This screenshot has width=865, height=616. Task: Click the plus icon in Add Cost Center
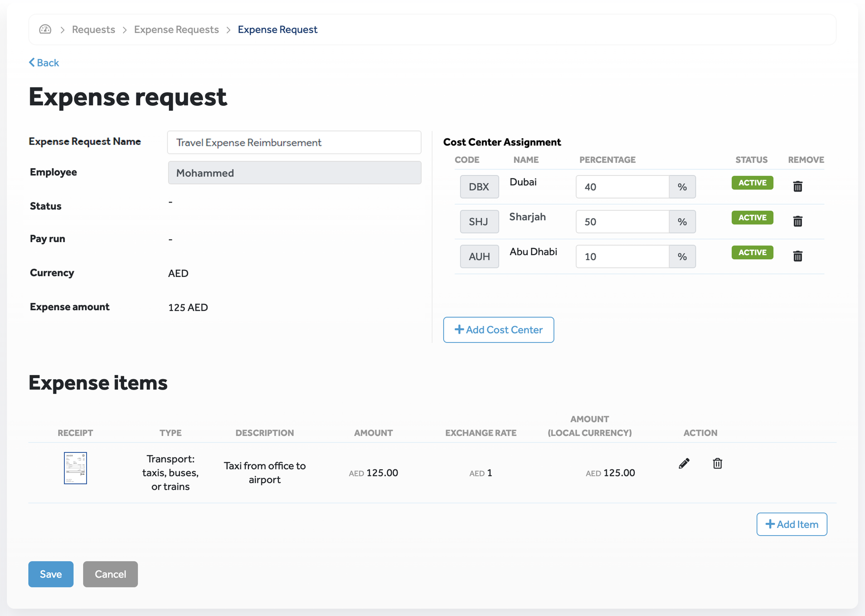[x=459, y=330]
